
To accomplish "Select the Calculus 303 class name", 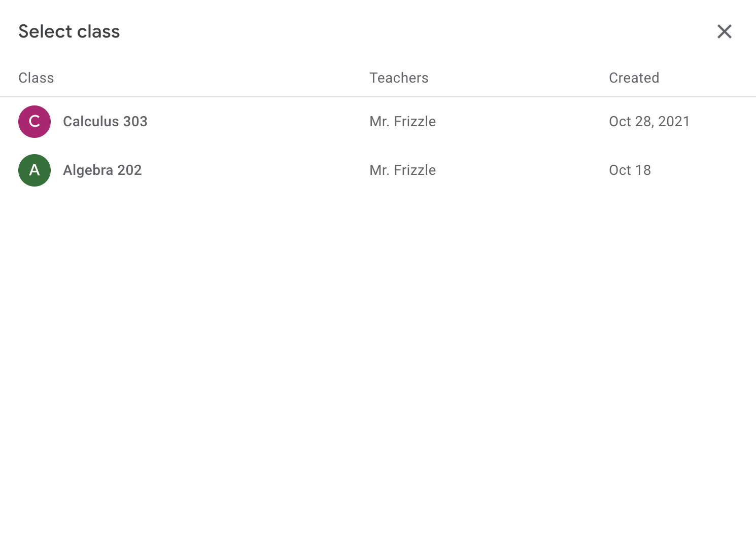I will click(x=105, y=122).
